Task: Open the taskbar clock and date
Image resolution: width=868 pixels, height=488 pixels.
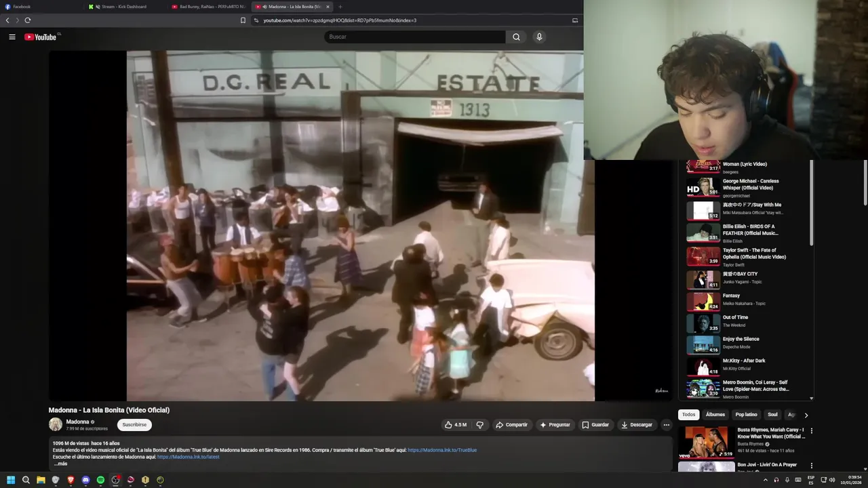Action: coord(850,480)
